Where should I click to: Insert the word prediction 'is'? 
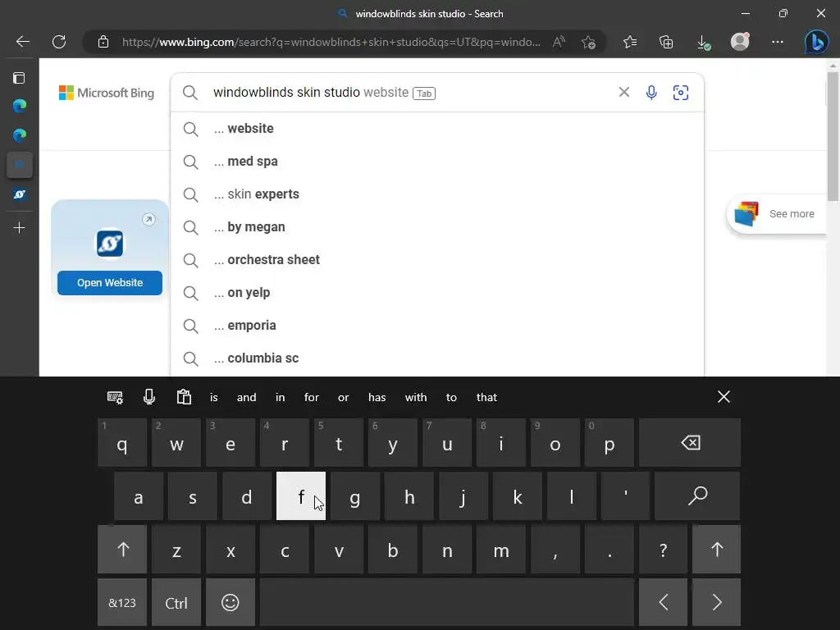coord(214,398)
